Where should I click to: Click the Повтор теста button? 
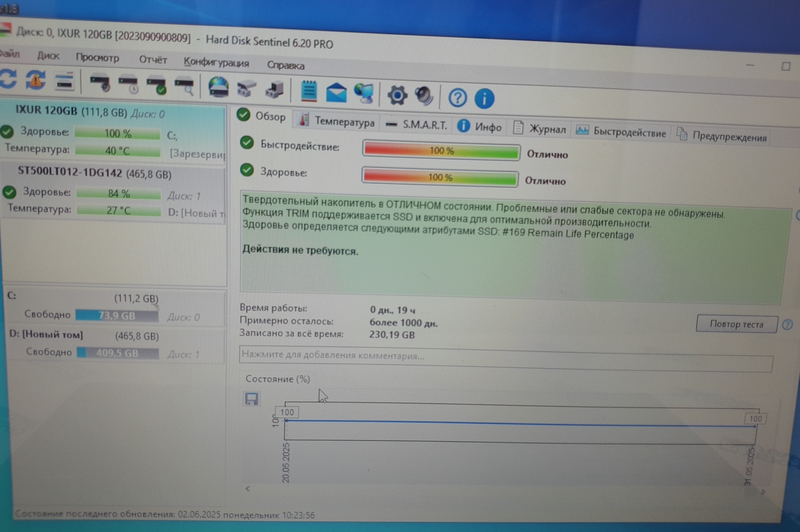tap(736, 324)
